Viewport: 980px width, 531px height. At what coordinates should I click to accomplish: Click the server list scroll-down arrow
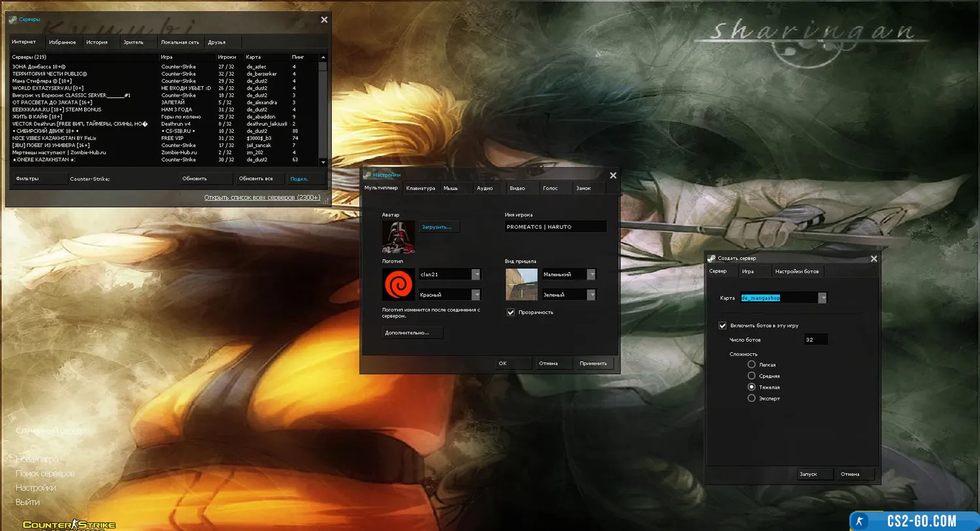pos(323,162)
